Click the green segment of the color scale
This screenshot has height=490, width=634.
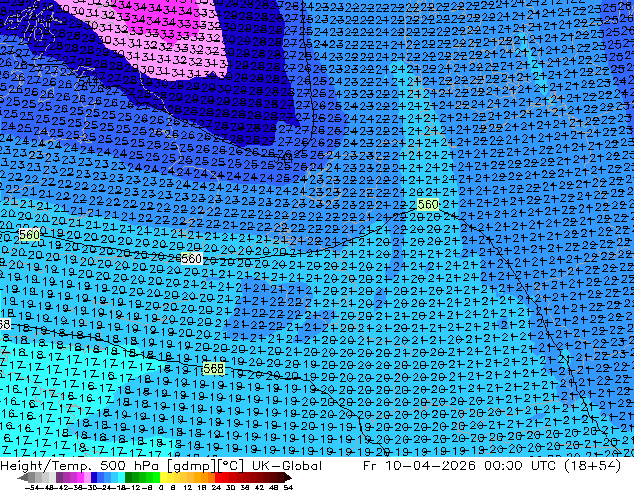coord(143,477)
